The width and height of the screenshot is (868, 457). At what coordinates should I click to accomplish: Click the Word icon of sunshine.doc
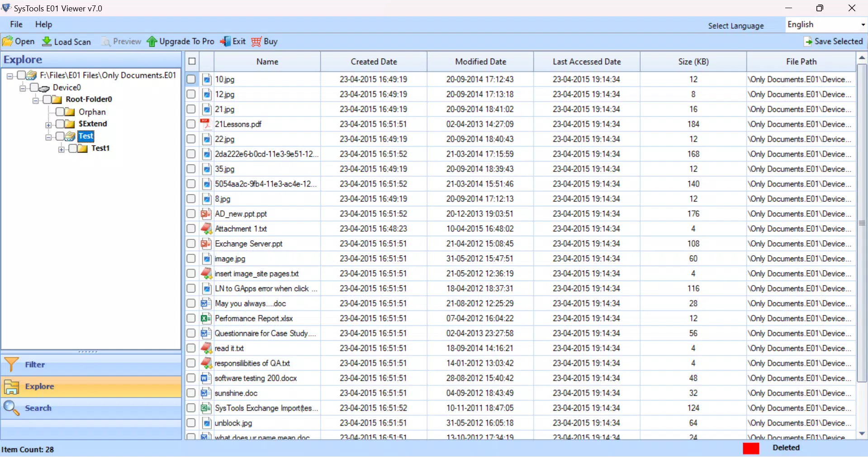click(x=206, y=393)
